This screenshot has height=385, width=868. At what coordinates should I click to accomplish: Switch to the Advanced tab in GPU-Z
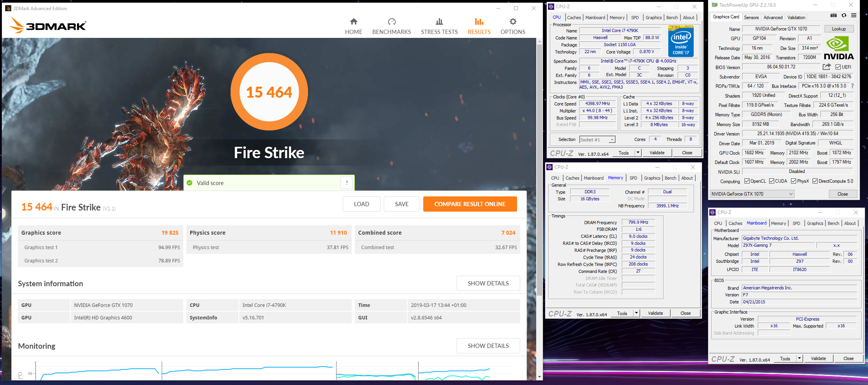click(x=773, y=18)
